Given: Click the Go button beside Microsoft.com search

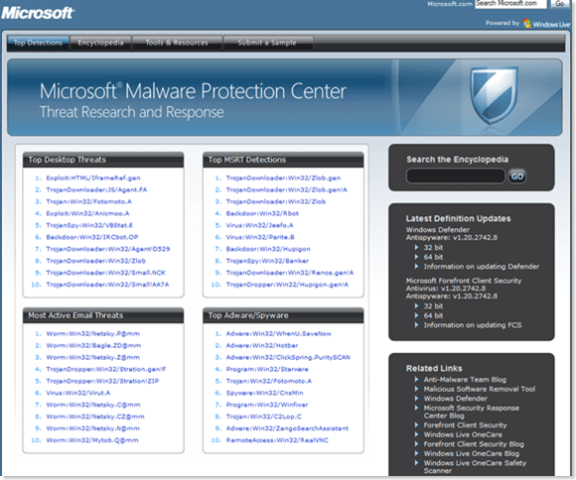Looking at the screenshot, I should 559,3.
